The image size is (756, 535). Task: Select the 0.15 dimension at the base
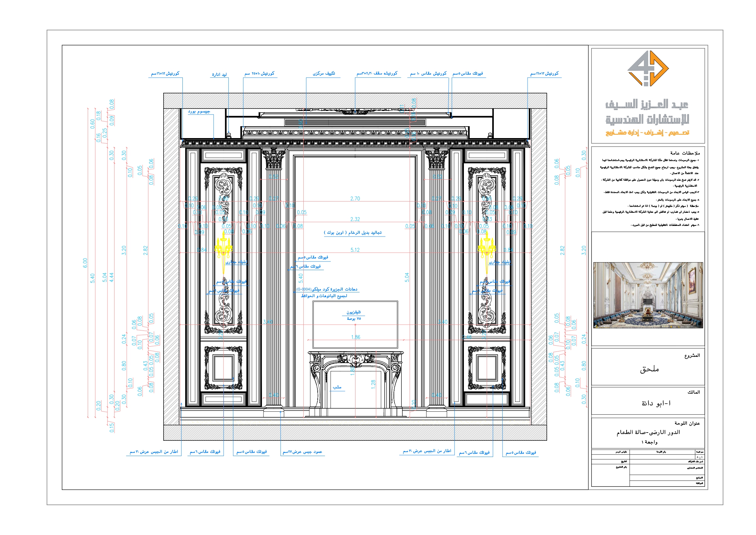pyautogui.click(x=111, y=427)
